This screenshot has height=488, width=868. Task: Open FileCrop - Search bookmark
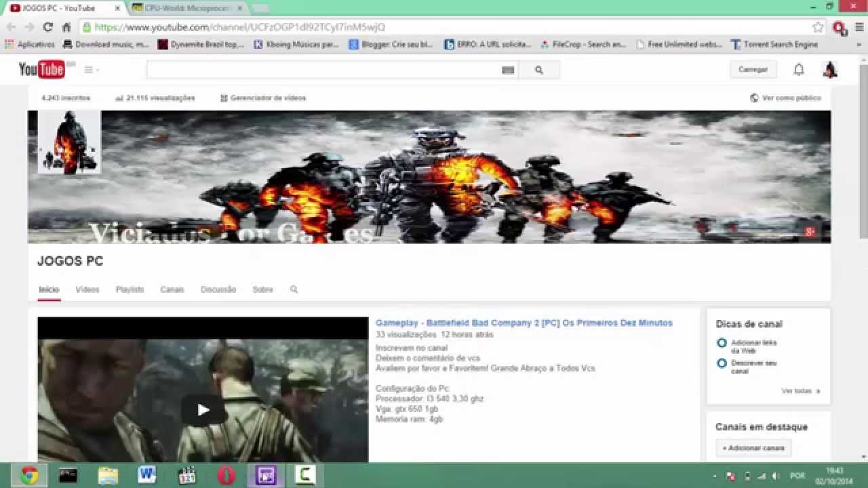(583, 45)
